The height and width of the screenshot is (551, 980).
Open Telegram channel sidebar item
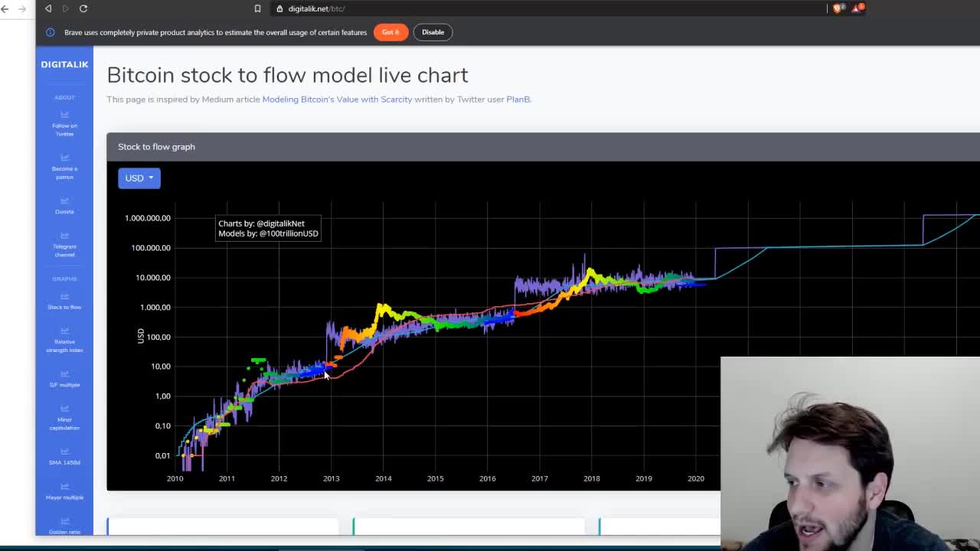(64, 245)
